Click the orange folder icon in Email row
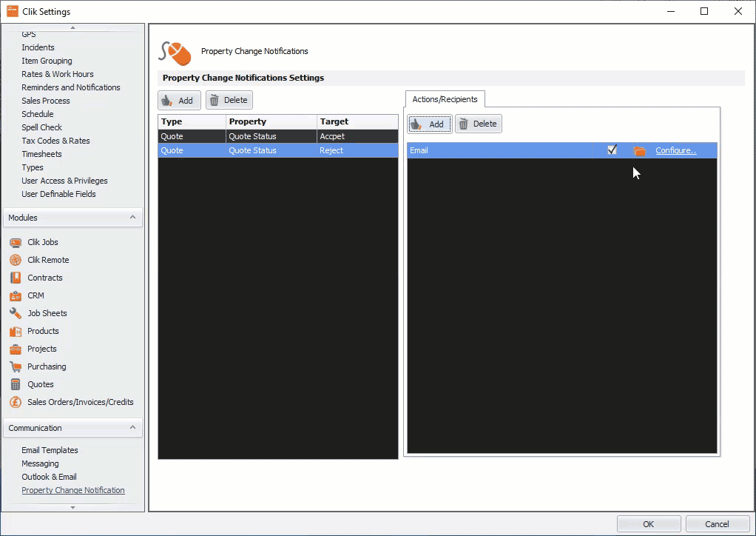Image resolution: width=756 pixels, height=536 pixels. pos(639,151)
